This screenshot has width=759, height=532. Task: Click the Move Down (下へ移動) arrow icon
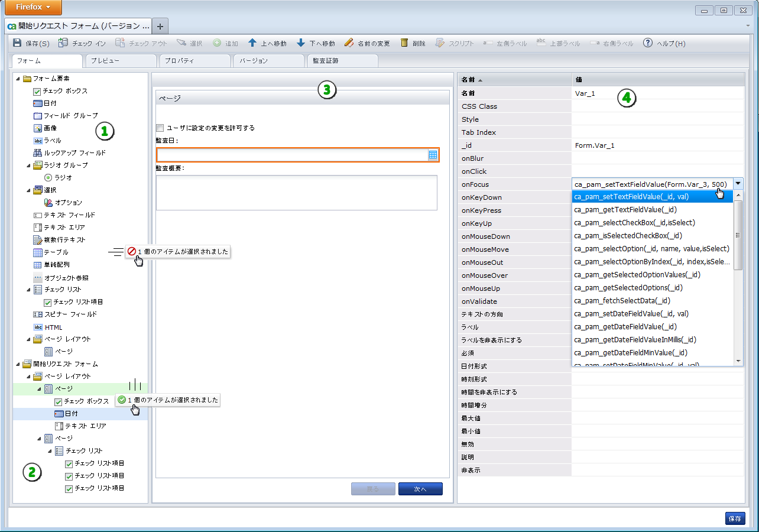click(x=301, y=43)
